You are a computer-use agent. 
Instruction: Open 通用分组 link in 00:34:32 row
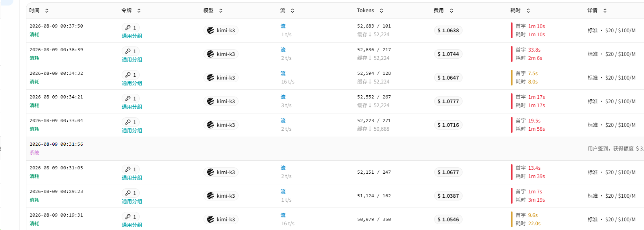pos(132,83)
